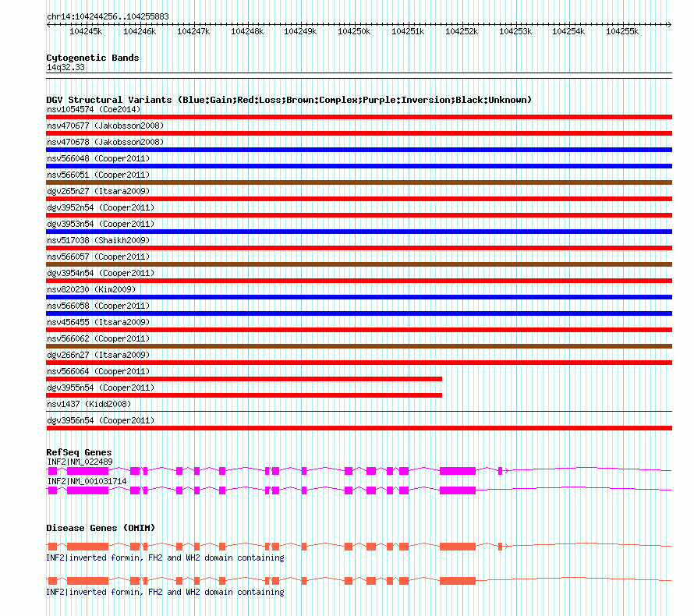Open the dgv3952n54 (Cooper2011) variant label

pos(101,207)
